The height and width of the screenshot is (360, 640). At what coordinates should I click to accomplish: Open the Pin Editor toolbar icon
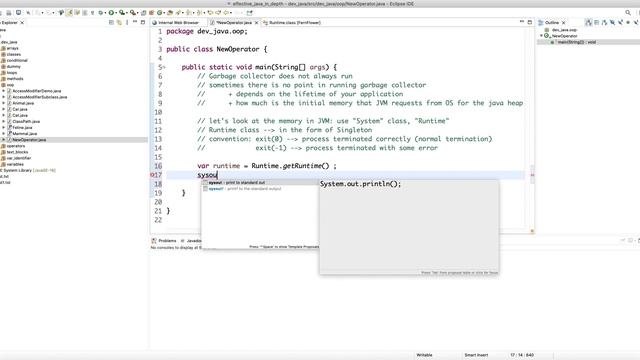250,13
